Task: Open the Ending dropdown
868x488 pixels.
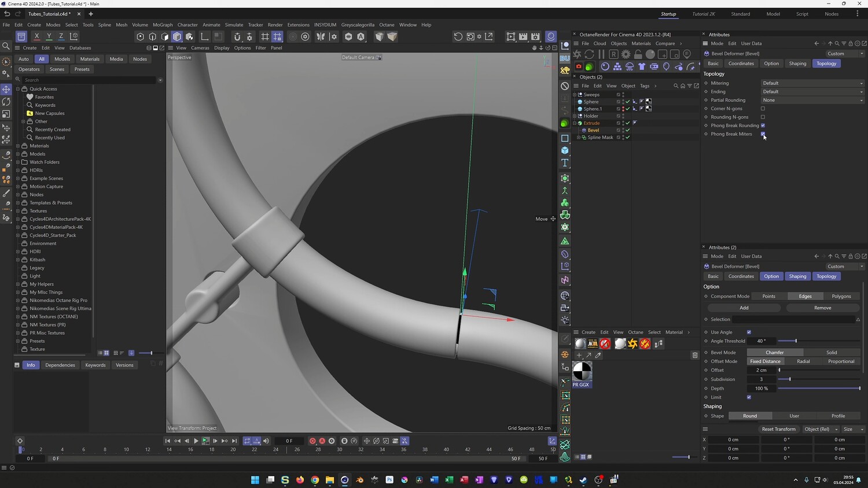Action: 812,91
